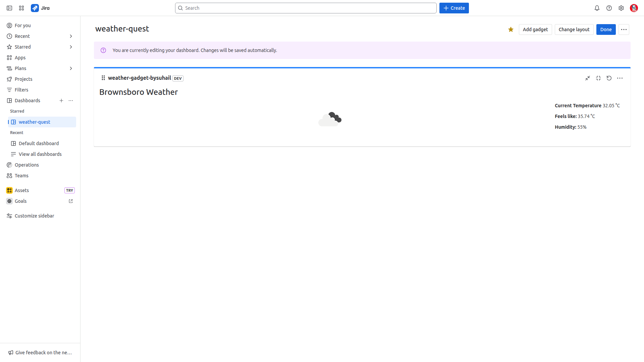644x362 pixels.
Task: Click the gadget drag handle icon
Action: (103, 78)
